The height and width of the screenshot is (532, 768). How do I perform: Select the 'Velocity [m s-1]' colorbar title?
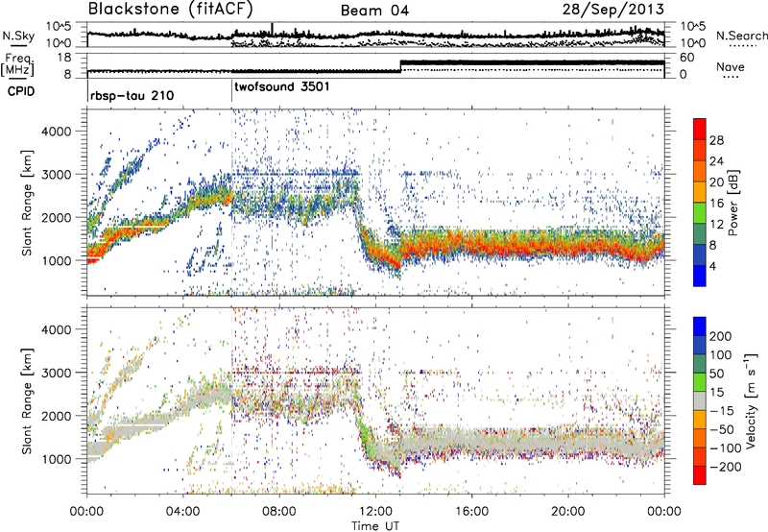pos(750,400)
